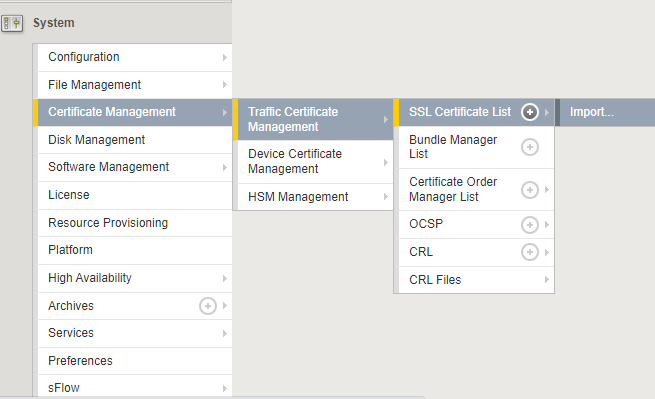The width and height of the screenshot is (655, 399).
Task: Click the plus icon beside OCSP
Action: [x=530, y=225]
